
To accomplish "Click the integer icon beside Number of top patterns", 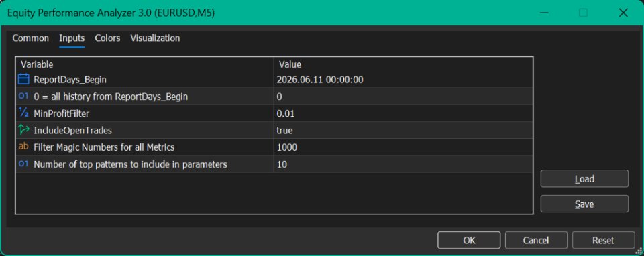I will (24, 164).
